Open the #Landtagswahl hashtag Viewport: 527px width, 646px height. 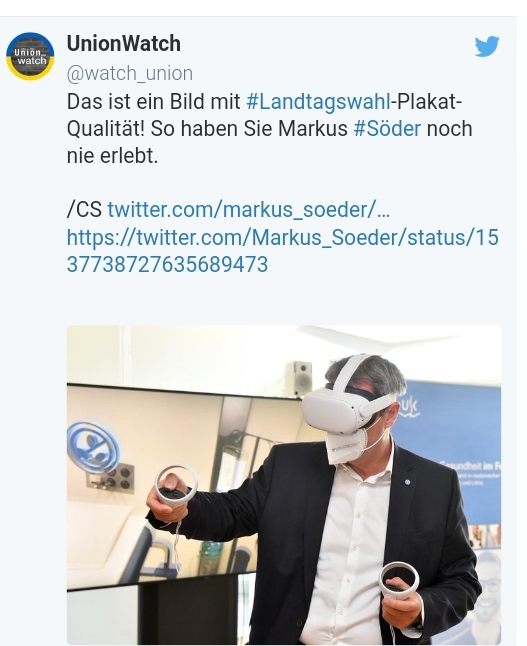[x=318, y=101]
